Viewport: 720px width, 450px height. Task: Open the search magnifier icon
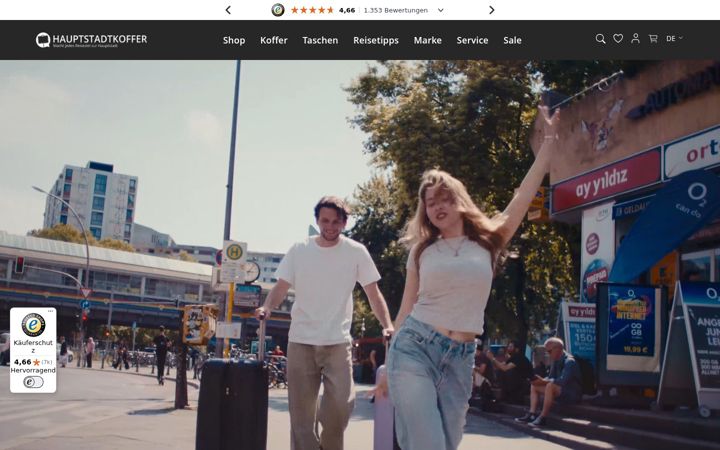point(600,39)
